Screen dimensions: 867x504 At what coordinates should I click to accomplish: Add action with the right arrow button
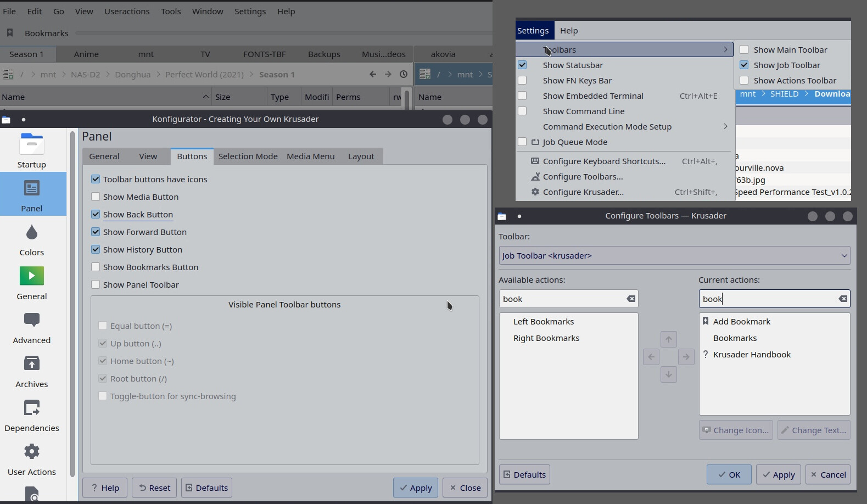[686, 357]
